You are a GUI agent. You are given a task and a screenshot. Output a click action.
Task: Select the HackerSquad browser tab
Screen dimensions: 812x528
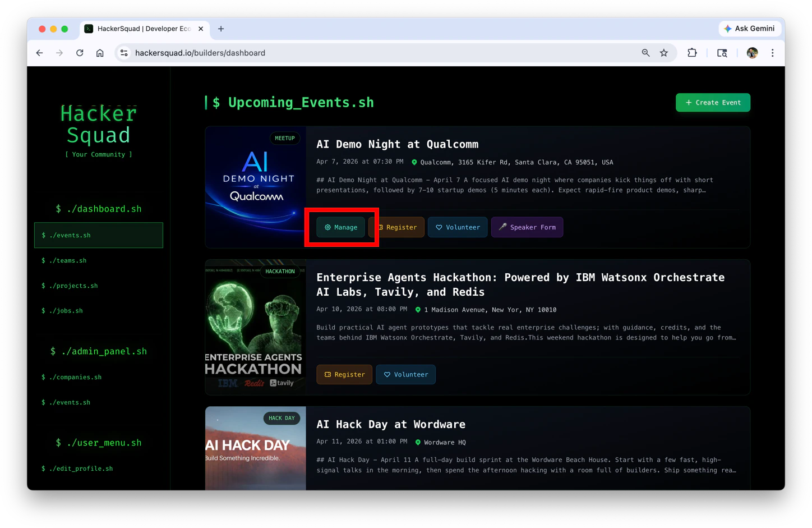[x=144, y=29]
